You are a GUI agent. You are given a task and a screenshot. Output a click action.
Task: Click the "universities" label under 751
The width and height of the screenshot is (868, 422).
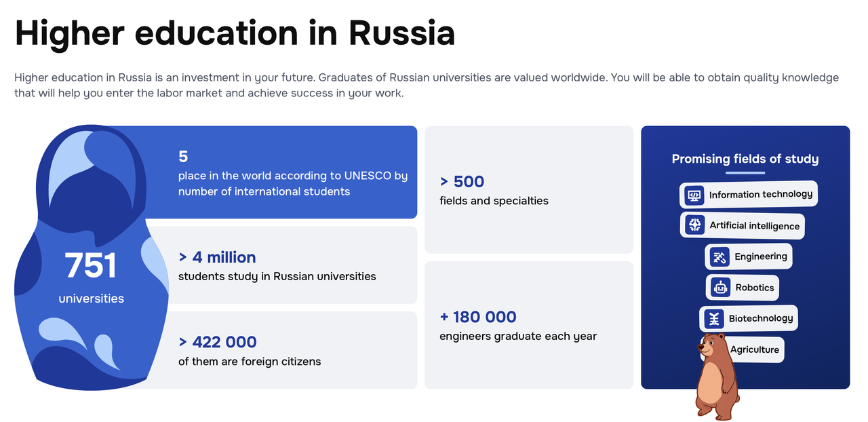coord(92,299)
